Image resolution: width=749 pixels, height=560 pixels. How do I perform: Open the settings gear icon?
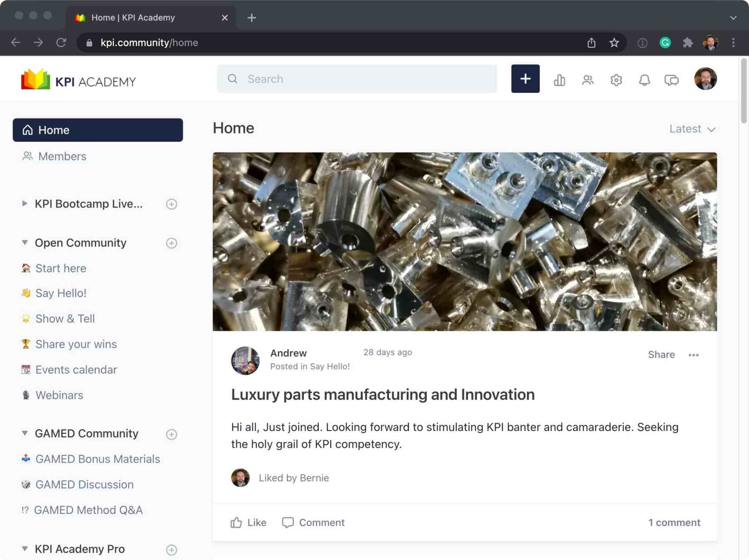616,79
